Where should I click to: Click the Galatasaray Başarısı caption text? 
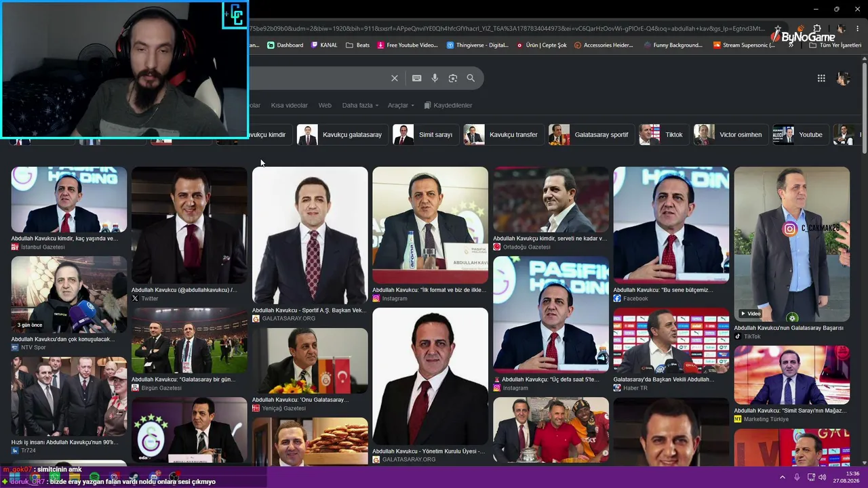pos(789,328)
